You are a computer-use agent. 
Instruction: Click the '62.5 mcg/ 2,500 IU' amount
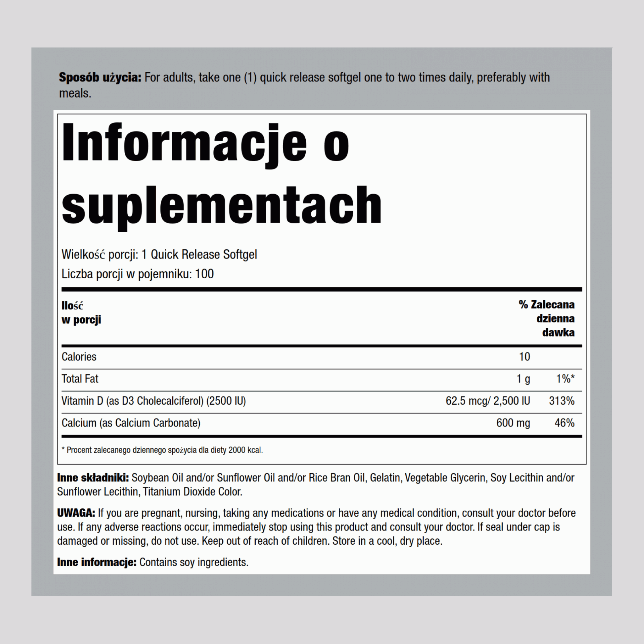point(488,401)
